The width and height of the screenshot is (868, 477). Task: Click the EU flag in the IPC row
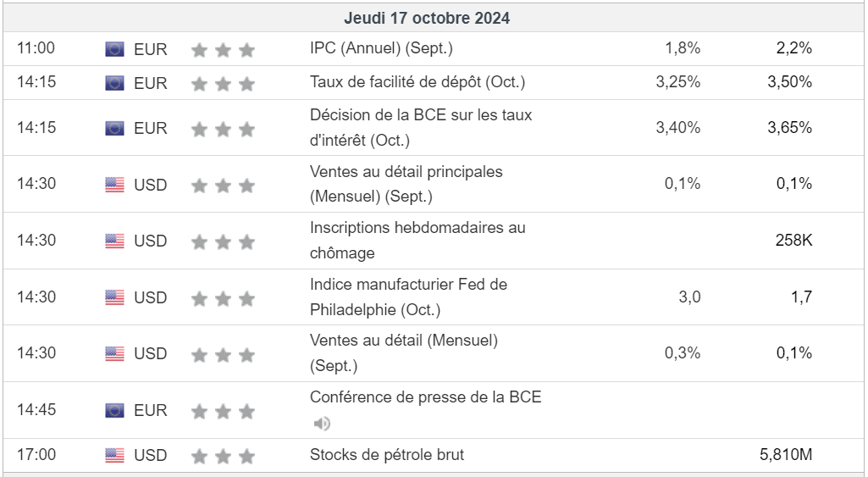[114, 49]
